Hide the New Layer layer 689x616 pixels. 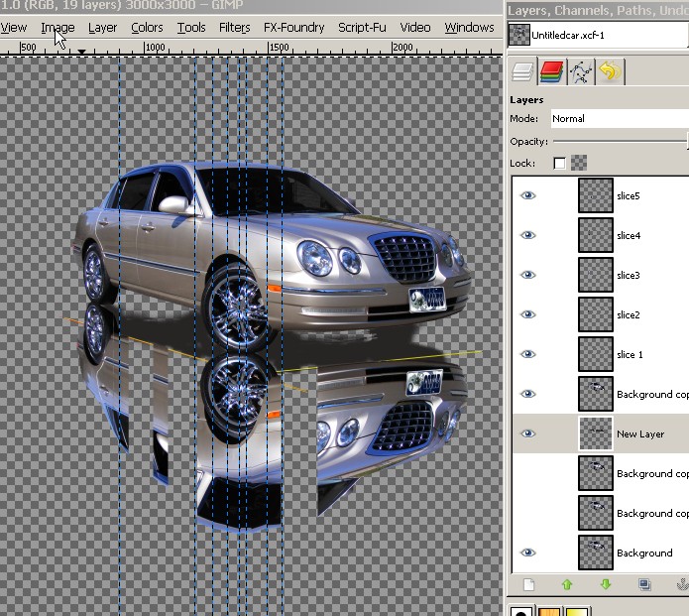tap(527, 433)
